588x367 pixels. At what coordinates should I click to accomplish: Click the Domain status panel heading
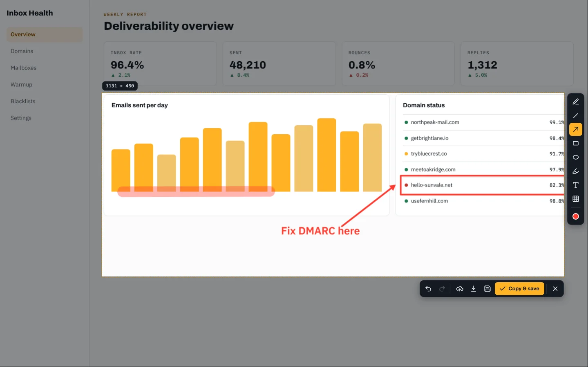click(424, 105)
